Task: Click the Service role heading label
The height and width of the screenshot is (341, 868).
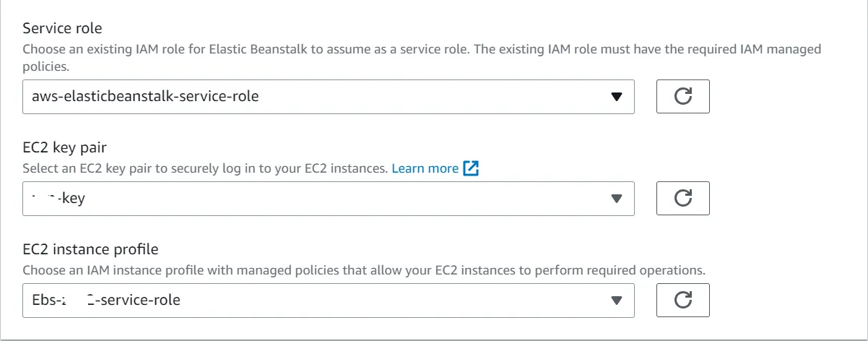Action: tap(63, 29)
